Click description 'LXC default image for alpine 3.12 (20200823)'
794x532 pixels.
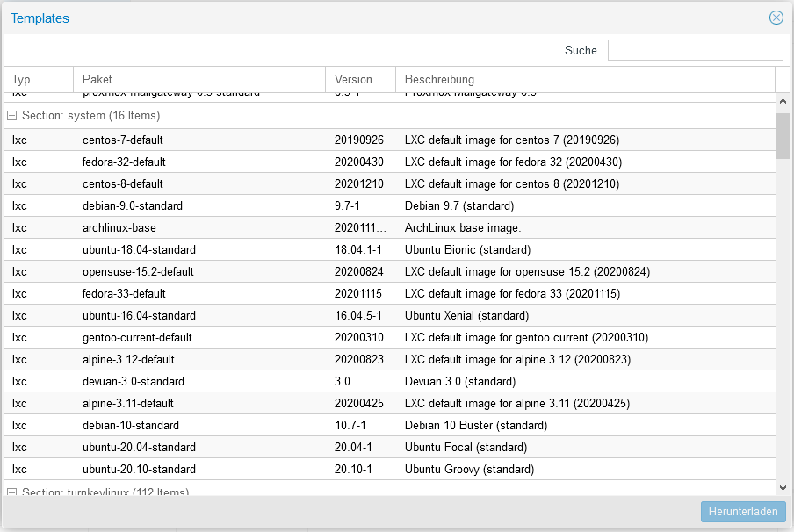point(517,359)
